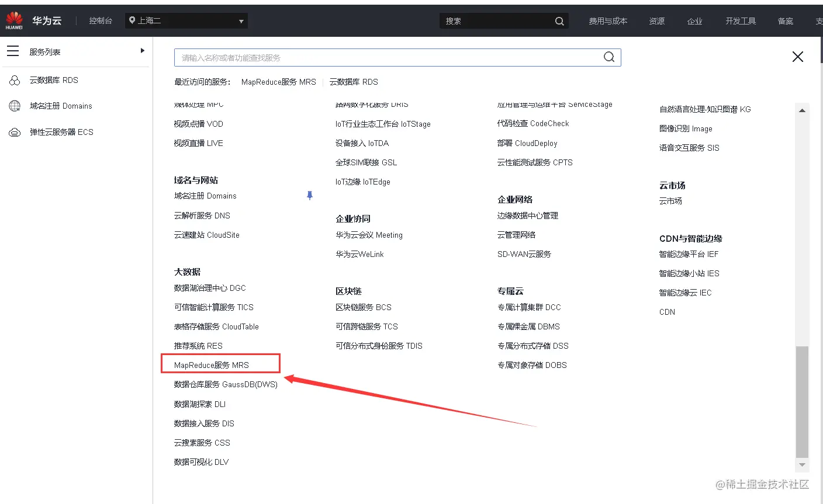The width and height of the screenshot is (823, 504).
Task: Open 企业 menu
Action: (x=695, y=21)
